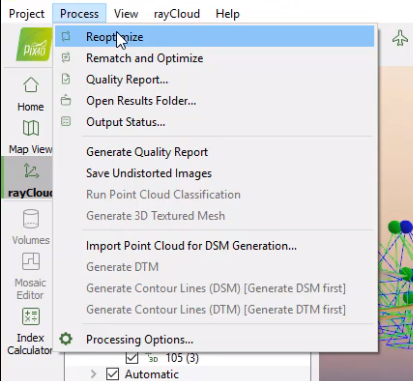
Task: Click the Pix4D logo icon
Action: 34,45
